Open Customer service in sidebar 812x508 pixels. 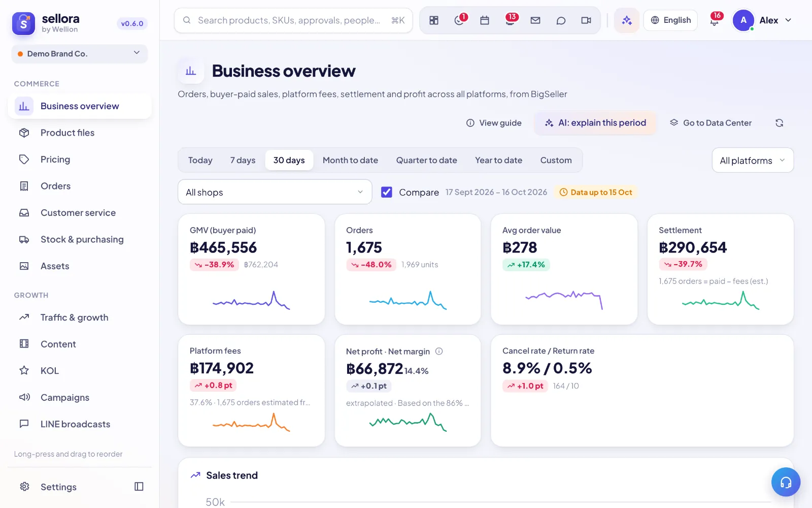[80, 213]
